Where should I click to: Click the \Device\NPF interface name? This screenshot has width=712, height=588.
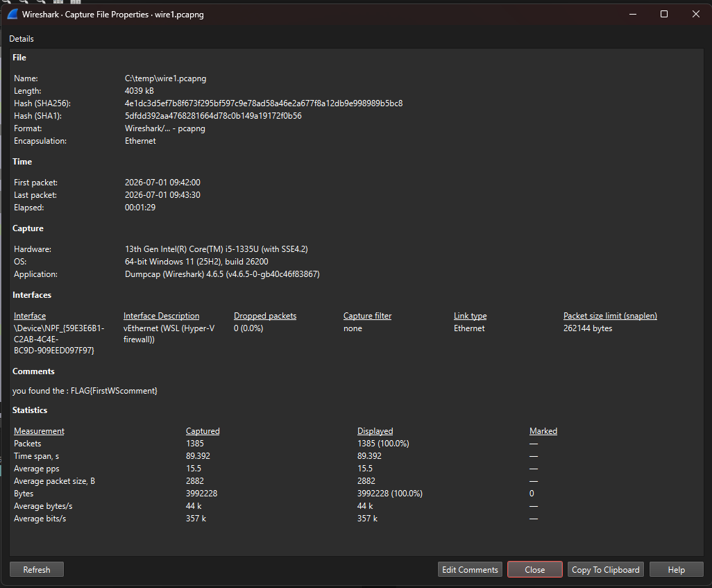click(x=59, y=339)
